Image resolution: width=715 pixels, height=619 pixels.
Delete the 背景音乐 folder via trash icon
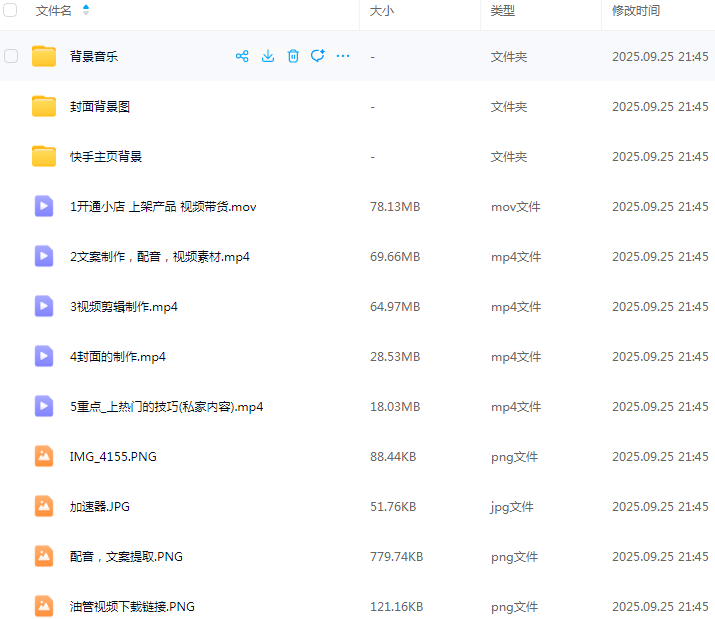pos(293,56)
